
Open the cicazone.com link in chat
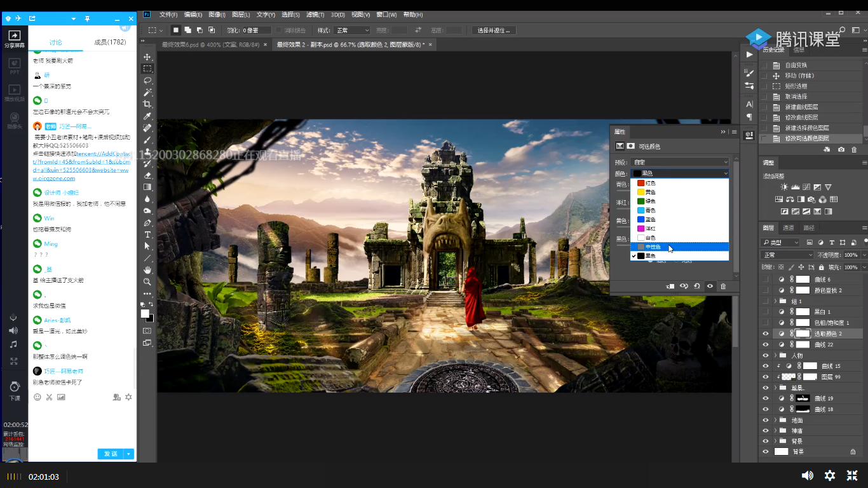click(81, 166)
